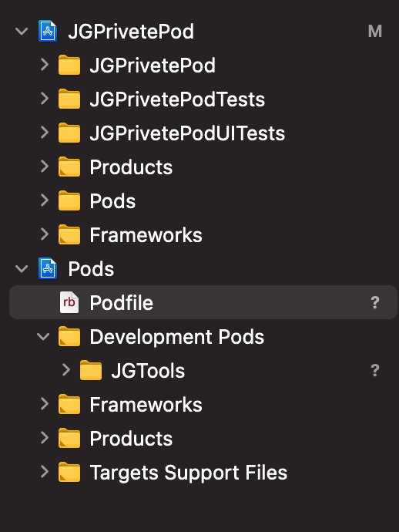Expand the JGTools folder
Screen dimensions: 399x532
pyautogui.click(x=66, y=370)
